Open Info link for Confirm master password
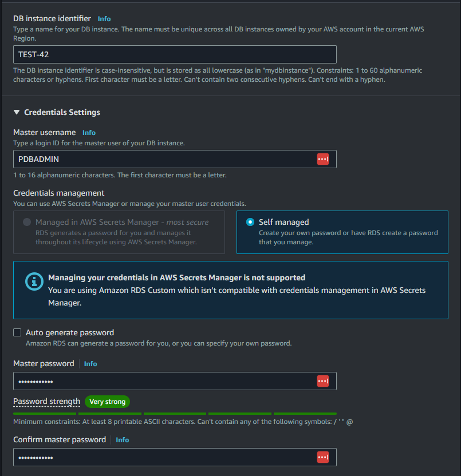This screenshot has width=461, height=476. [x=123, y=440]
